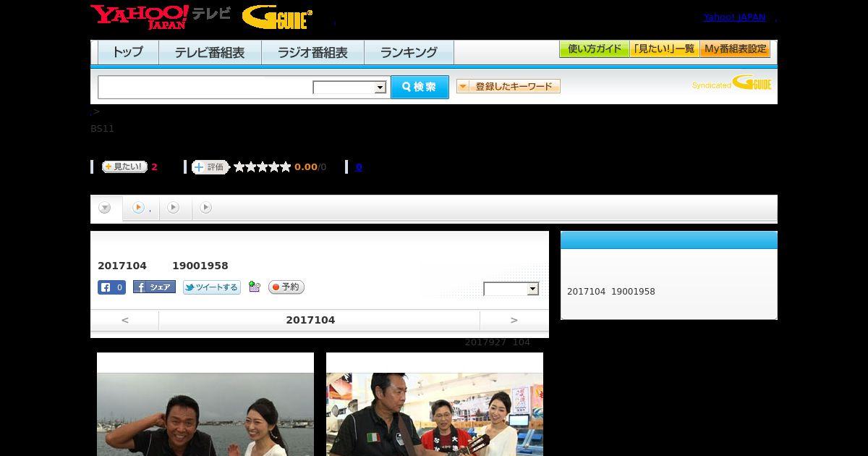Open the 使い方ガイド button
Viewport: 868px width, 456px height.
[595, 49]
